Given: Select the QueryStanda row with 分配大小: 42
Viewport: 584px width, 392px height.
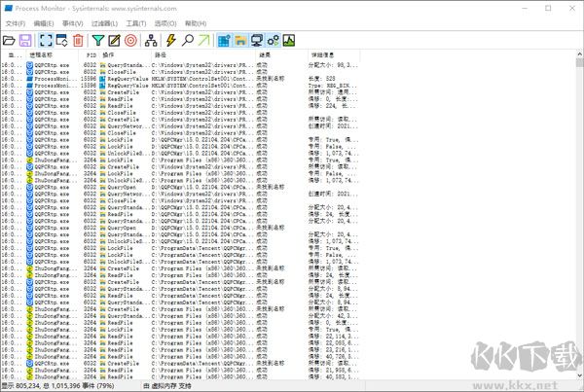Looking at the screenshot, I should click(180, 316).
